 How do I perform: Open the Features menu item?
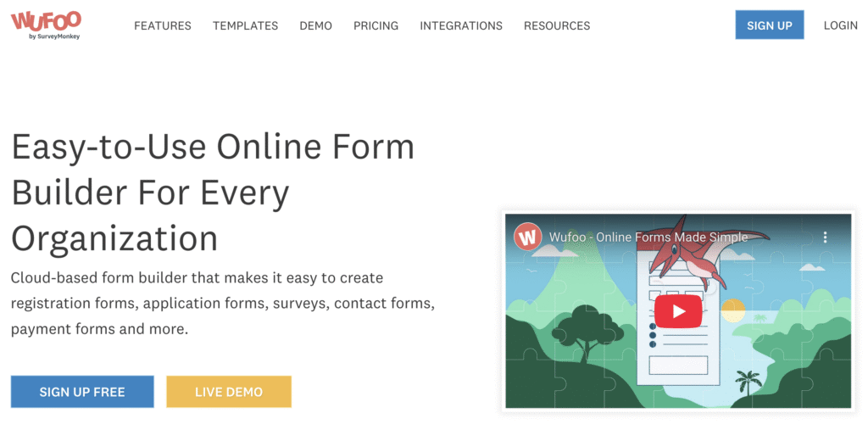point(163,25)
